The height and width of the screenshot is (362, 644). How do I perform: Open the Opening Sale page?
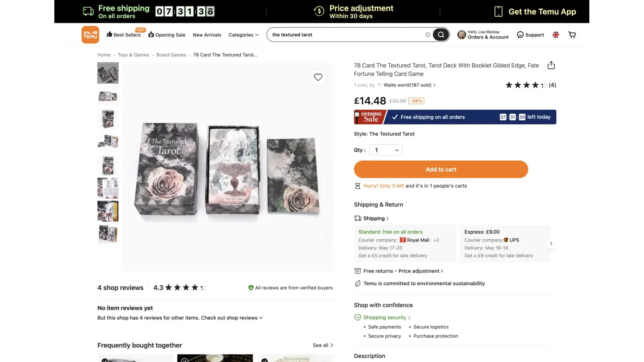[167, 35]
